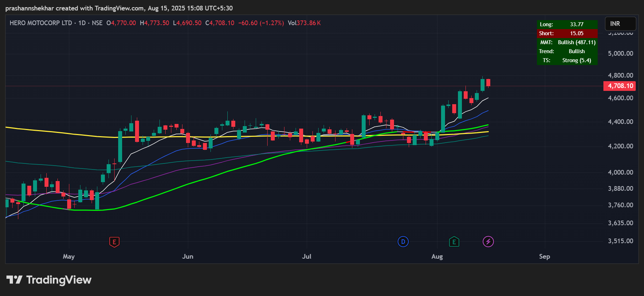Viewport: 644px width, 296px height.
Task: Open the INR currency selector
Action: tap(620, 24)
